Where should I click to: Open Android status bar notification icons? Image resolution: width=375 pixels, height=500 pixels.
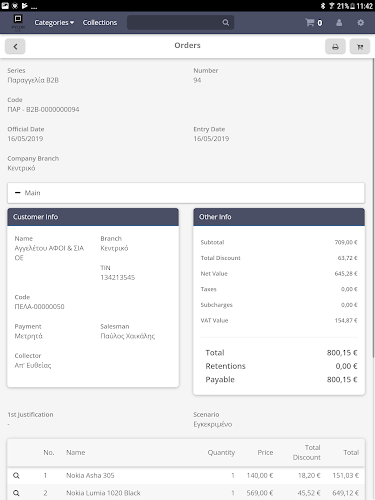pyautogui.click(x=19, y=6)
